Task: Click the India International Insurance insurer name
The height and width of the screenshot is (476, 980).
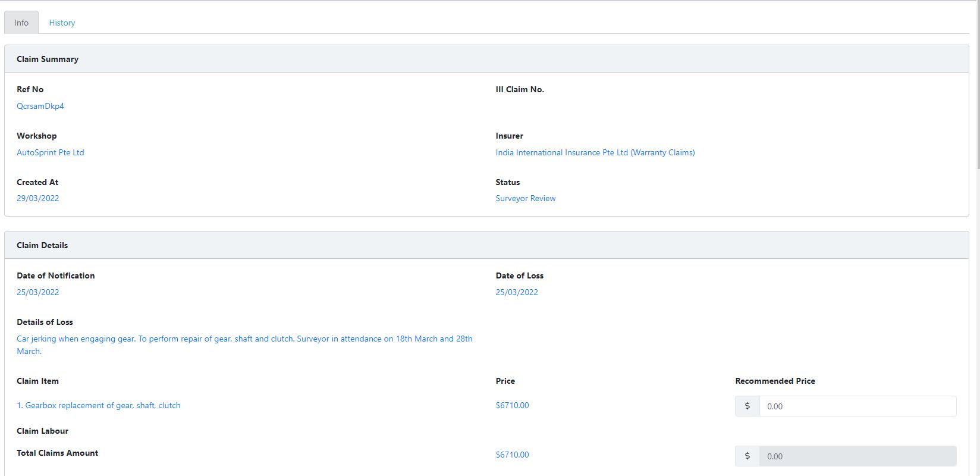Action: [x=595, y=152]
